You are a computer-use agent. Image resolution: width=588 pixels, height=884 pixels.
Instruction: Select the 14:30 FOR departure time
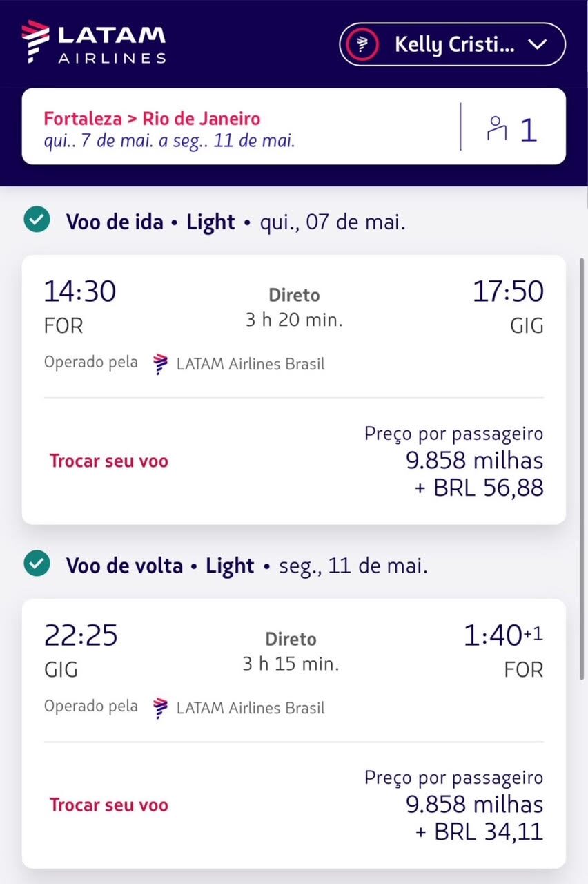(80, 291)
